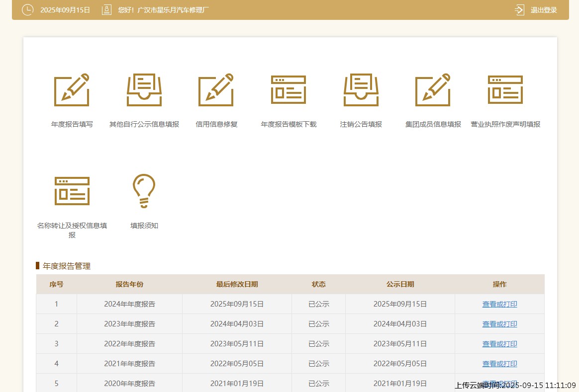The width and height of the screenshot is (579, 392).
Task: Open the 名称转让及授权信息填报 icon
Action: click(72, 191)
